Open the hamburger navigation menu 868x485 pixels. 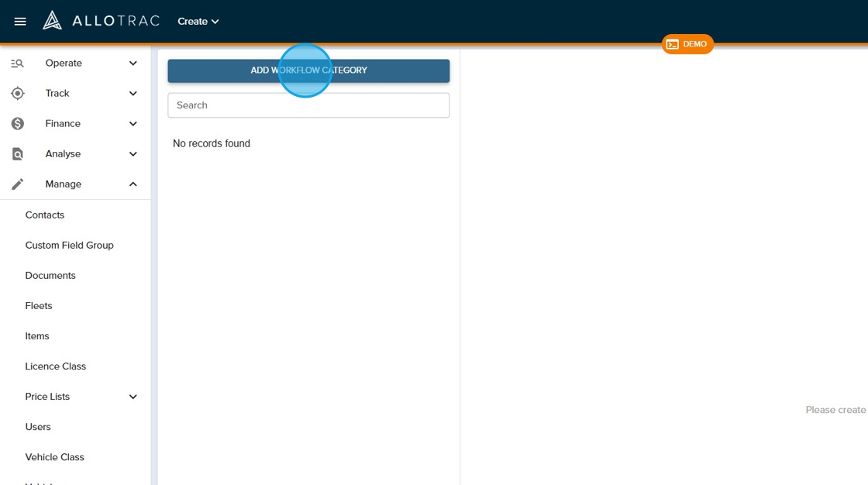pos(20,22)
